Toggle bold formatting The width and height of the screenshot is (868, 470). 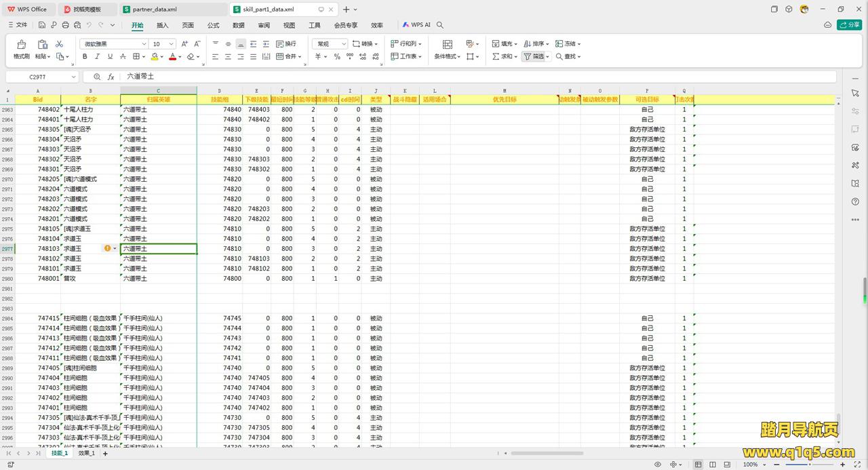85,57
